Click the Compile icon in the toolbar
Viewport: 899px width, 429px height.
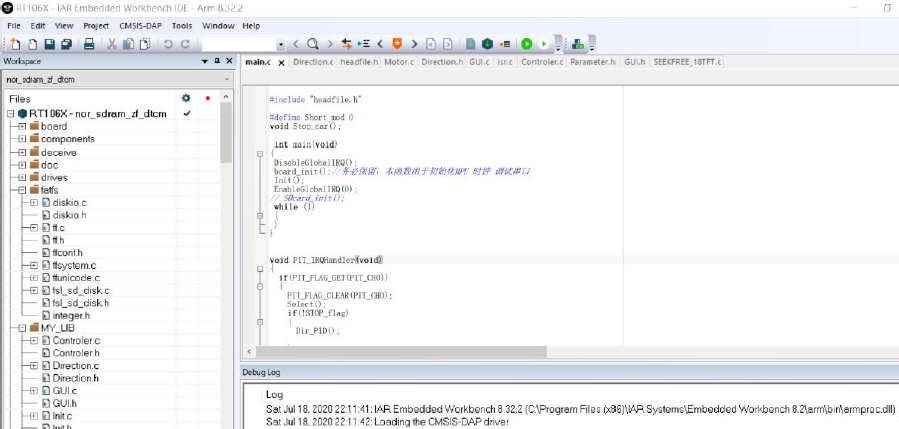(x=470, y=44)
